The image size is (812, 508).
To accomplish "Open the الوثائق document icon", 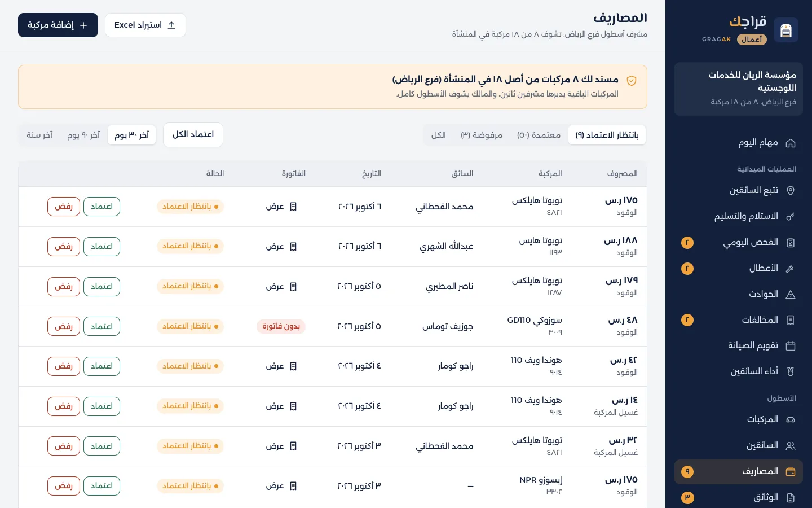I will 791,498.
